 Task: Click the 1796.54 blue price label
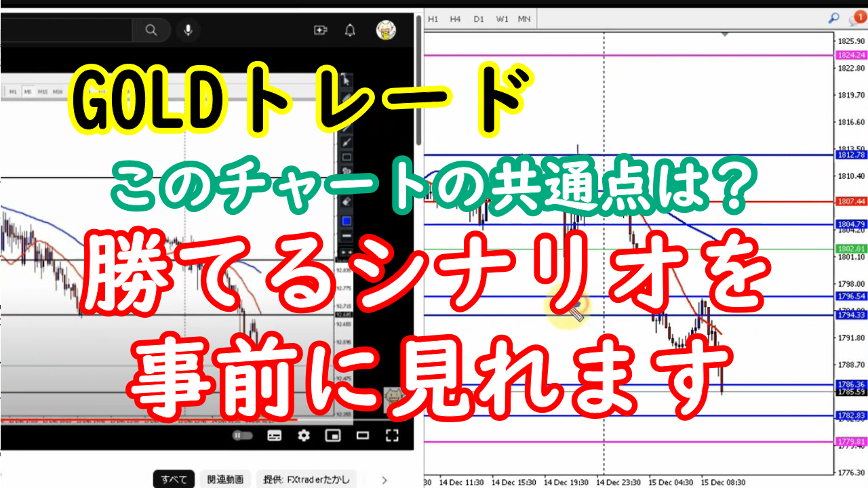coord(851,296)
